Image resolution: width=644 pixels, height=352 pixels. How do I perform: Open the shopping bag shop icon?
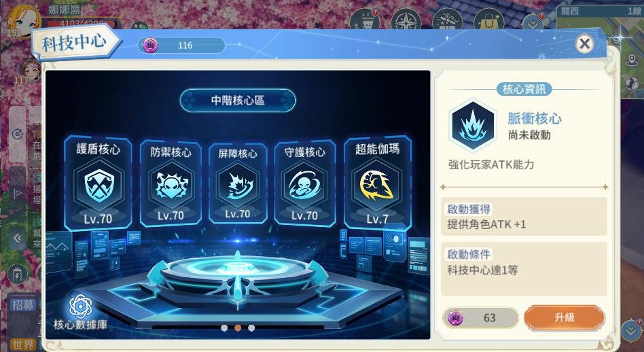click(x=488, y=20)
